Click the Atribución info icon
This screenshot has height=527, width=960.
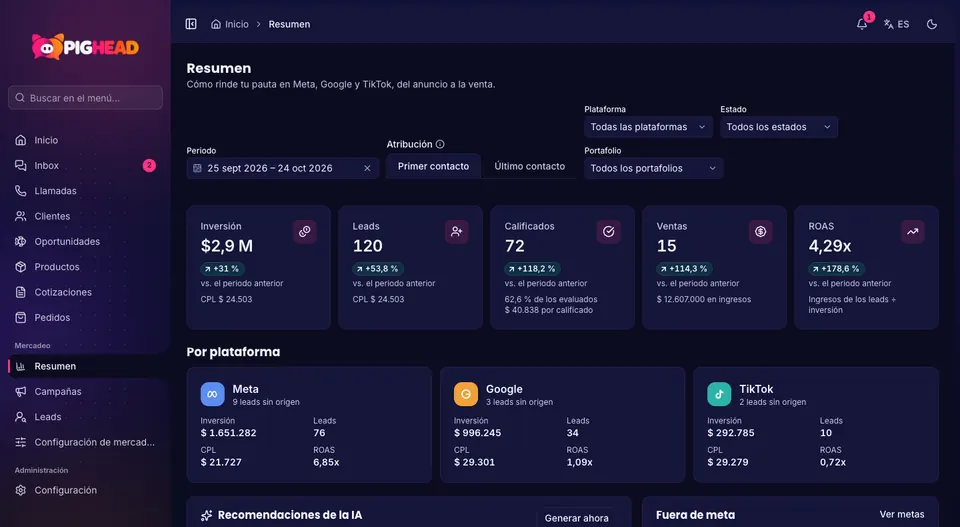coord(440,144)
